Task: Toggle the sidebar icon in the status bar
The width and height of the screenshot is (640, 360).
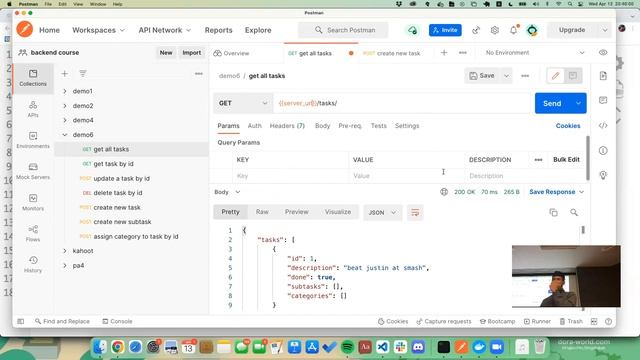Action: pyautogui.click(x=21, y=322)
